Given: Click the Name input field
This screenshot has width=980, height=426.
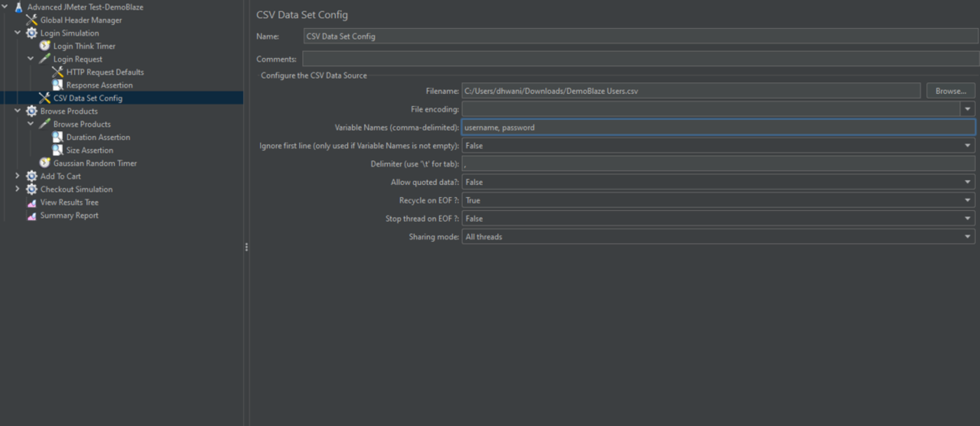Looking at the screenshot, I should click(640, 36).
